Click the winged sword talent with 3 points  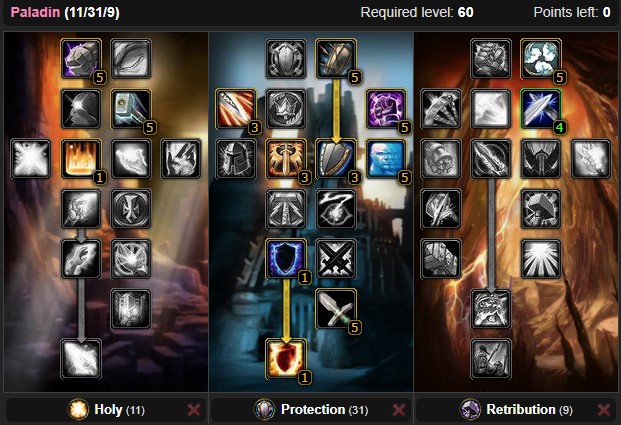coord(286,159)
